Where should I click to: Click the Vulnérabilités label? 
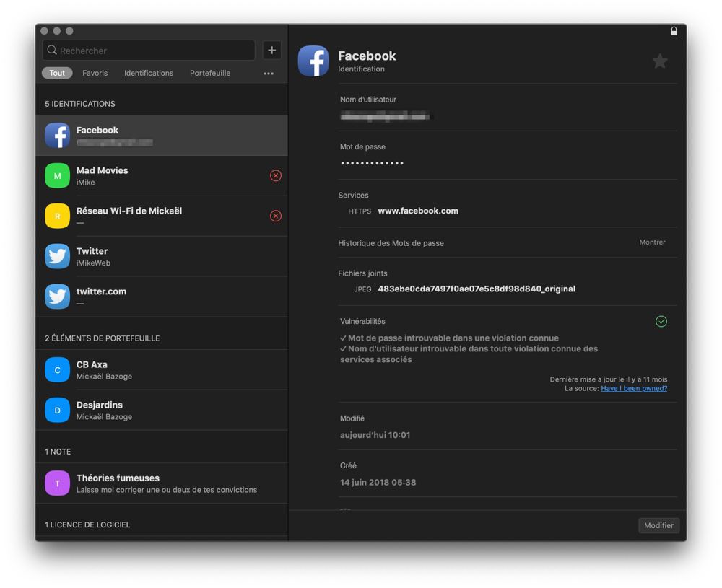(x=362, y=321)
